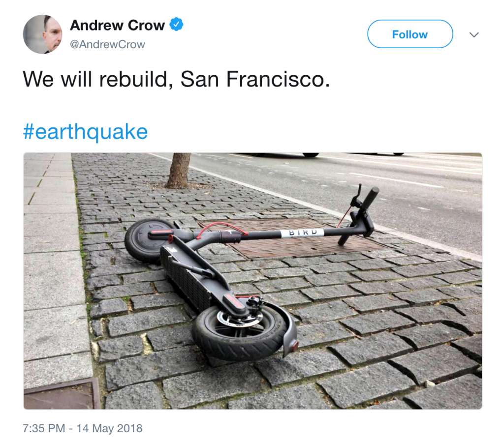
Task: Open the #earthquake hashtag
Action: pos(85,132)
